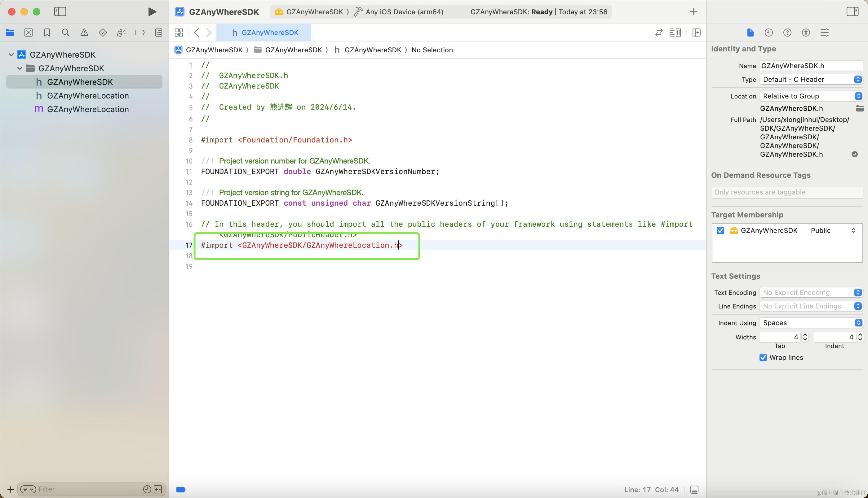Open the Indent Using Spaces dropdown

click(810, 323)
